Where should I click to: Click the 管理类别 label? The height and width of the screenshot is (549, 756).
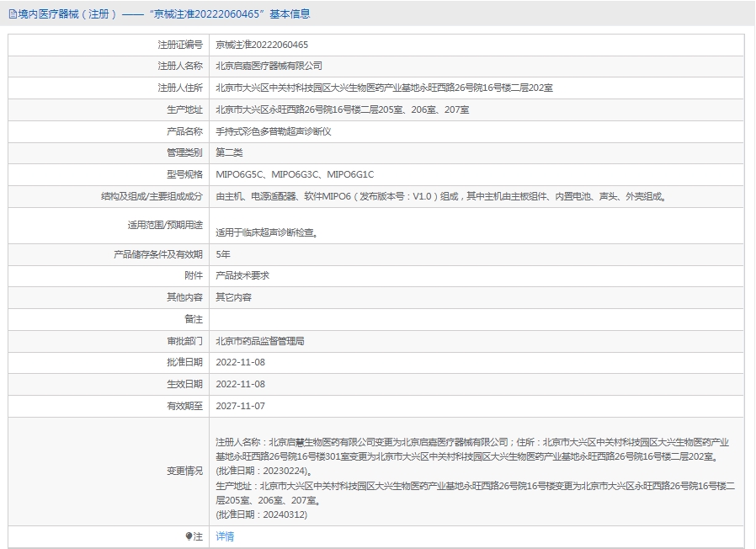184,153
